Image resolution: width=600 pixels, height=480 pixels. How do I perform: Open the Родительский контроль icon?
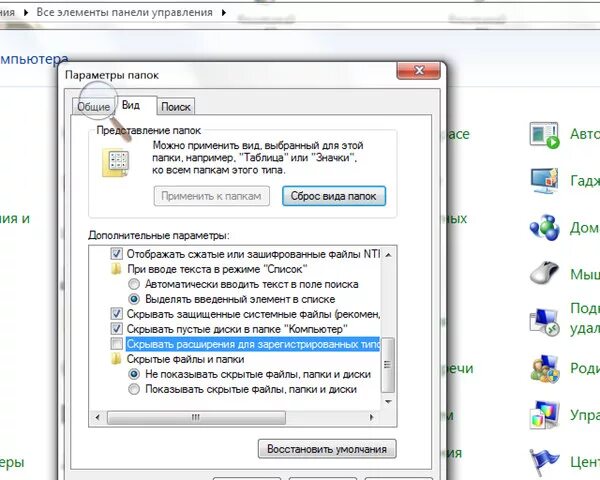point(545,369)
